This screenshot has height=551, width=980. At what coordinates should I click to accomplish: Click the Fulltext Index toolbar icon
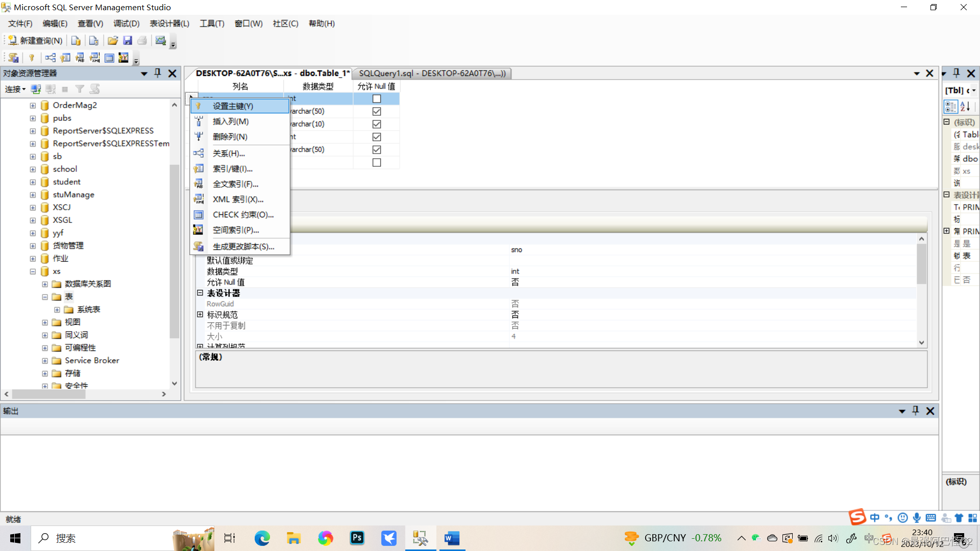coord(80,58)
